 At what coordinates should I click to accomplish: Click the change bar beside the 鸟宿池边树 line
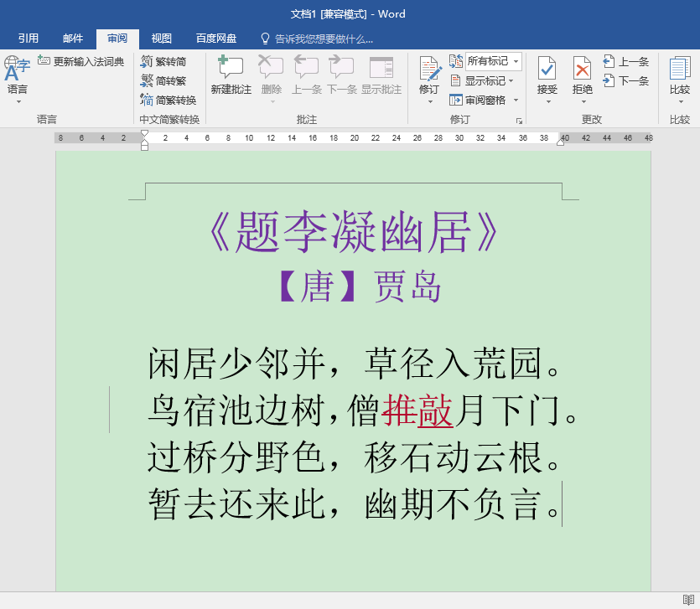(x=109, y=410)
